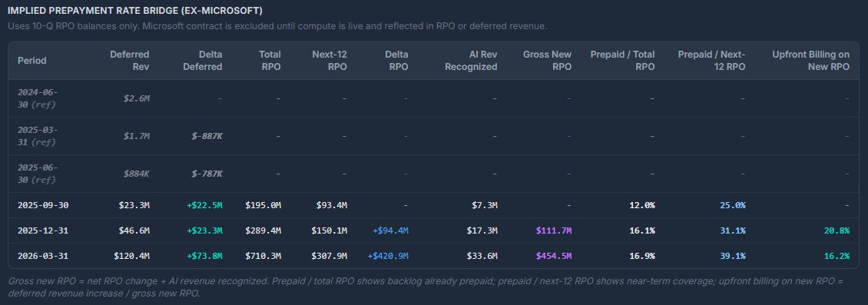Screen dimensions: 868x305
Task: Click the $307.9M next-12 RPO value
Action: pos(330,256)
